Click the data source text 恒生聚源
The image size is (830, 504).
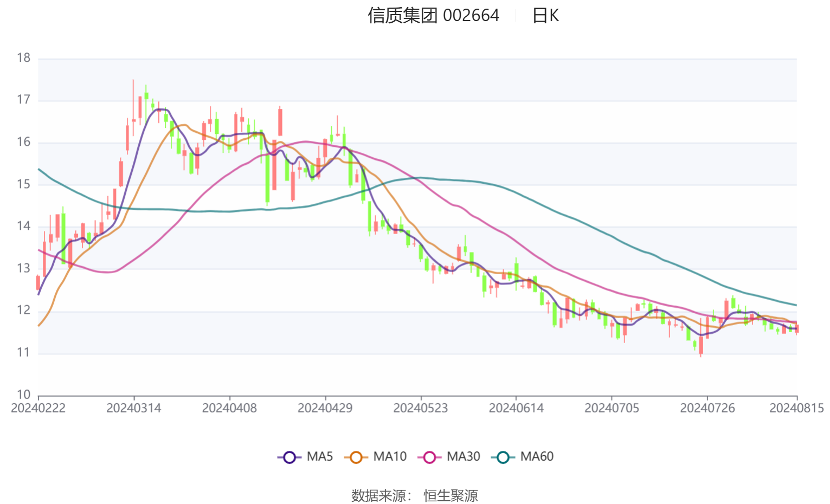point(451,495)
